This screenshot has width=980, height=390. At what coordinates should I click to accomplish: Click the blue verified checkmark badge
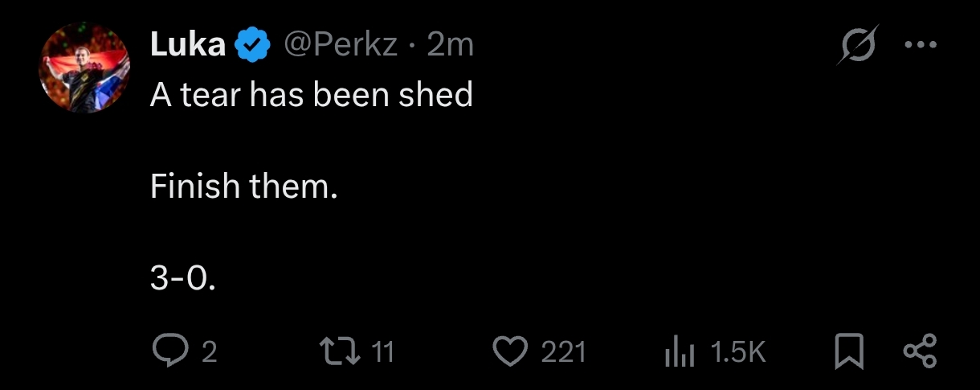coord(251,46)
